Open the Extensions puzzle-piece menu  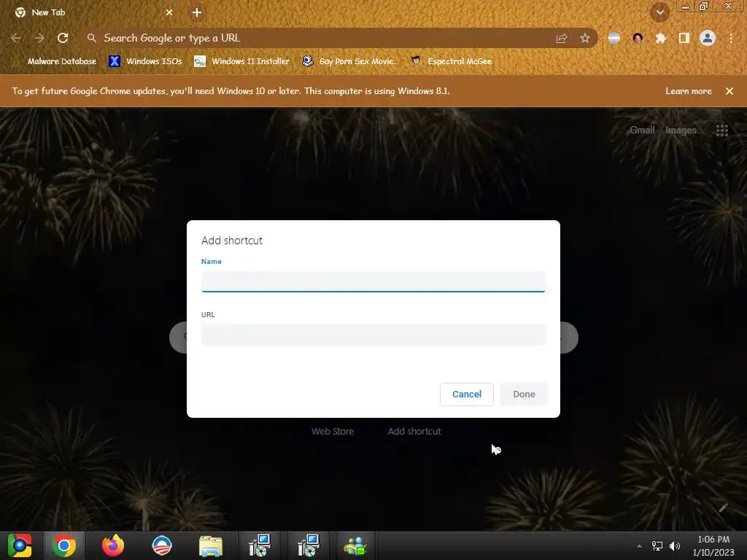click(x=661, y=38)
